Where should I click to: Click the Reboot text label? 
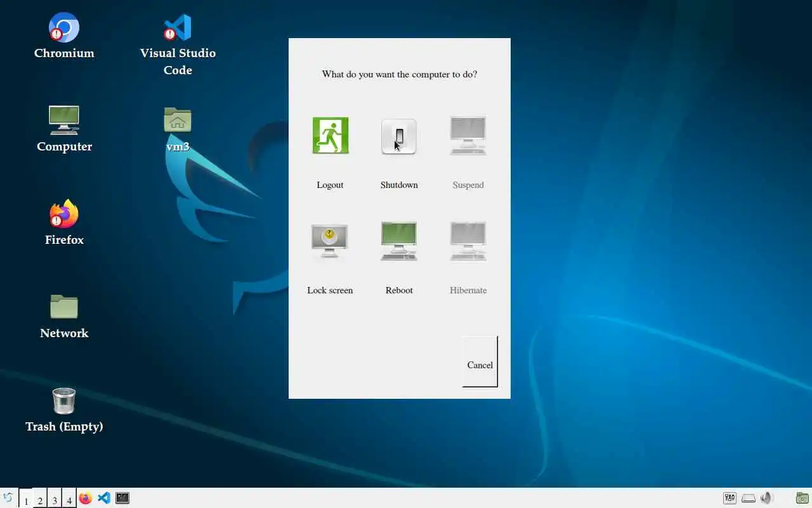pyautogui.click(x=399, y=290)
